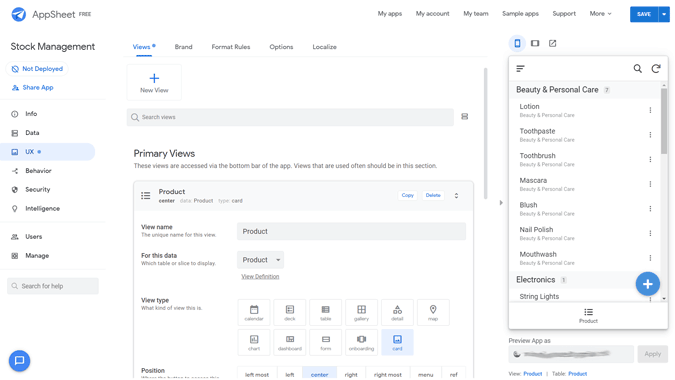
Task: Click the blue add plus button in preview
Action: 647,284
